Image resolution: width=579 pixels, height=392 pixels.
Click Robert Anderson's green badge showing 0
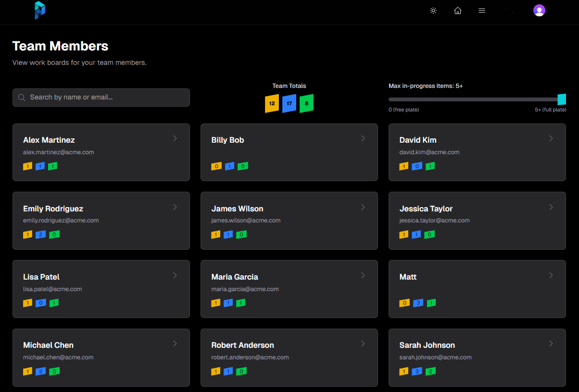(242, 371)
